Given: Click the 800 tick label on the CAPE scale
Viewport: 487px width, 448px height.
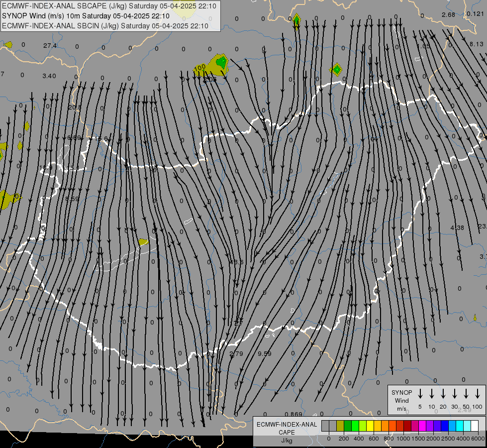Looking at the screenshot, I should (x=389, y=439).
